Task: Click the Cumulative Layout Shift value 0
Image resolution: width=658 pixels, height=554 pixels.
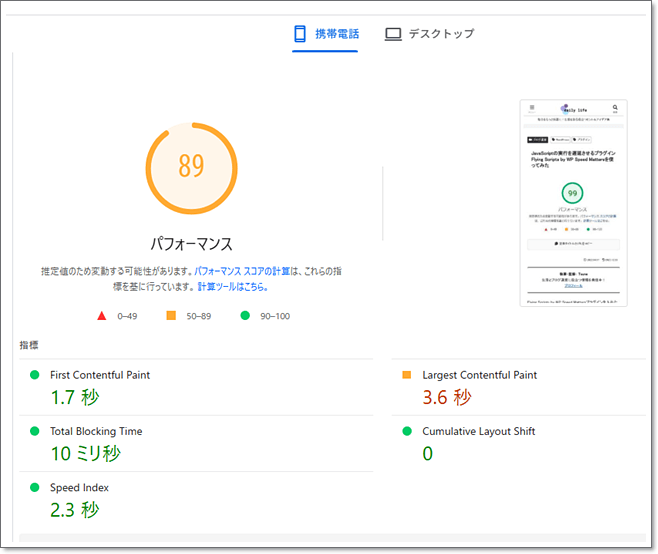Action: coord(428,454)
